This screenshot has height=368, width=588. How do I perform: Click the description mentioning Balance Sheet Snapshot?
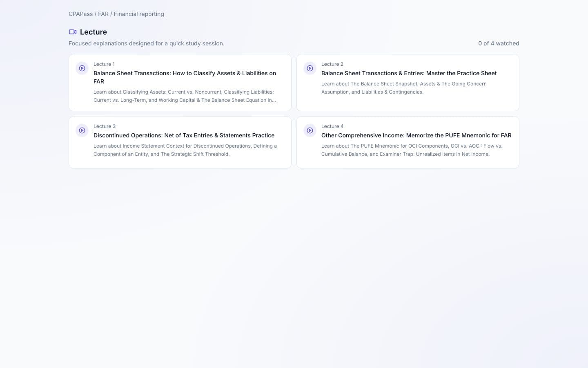[x=404, y=88]
